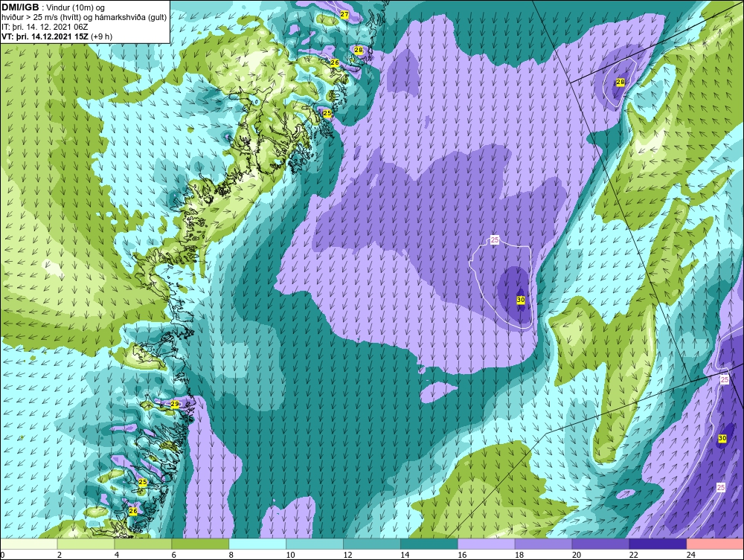Click the "6" legend scale value
Screen dimensions: 744x560
click(x=173, y=555)
